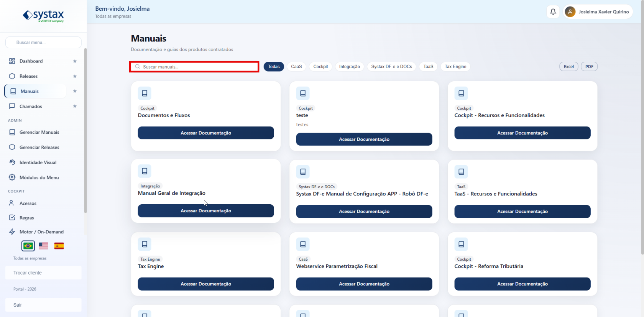Access Manual Geral de Integração documentation
The width and height of the screenshot is (644, 317).
(x=206, y=211)
